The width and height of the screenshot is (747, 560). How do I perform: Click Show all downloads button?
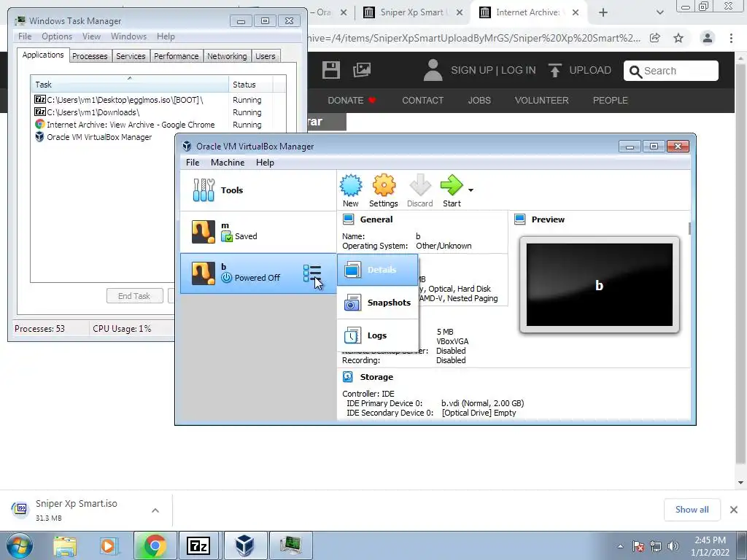click(692, 510)
